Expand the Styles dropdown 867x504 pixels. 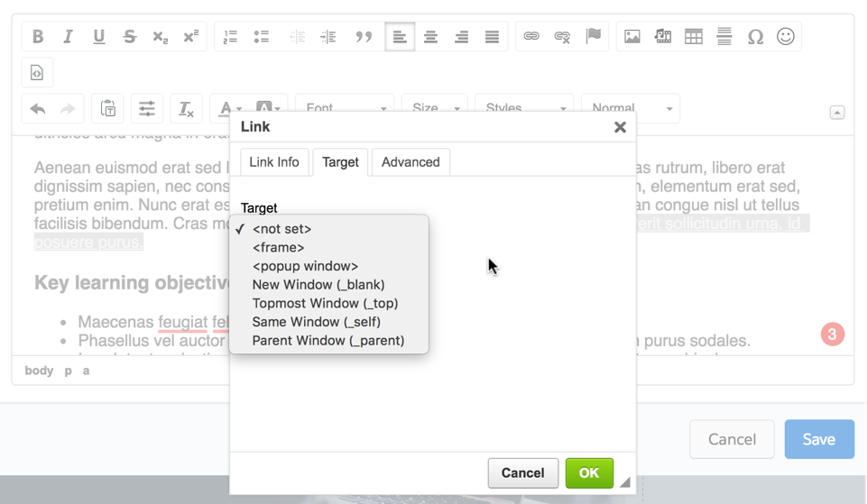coord(524,108)
